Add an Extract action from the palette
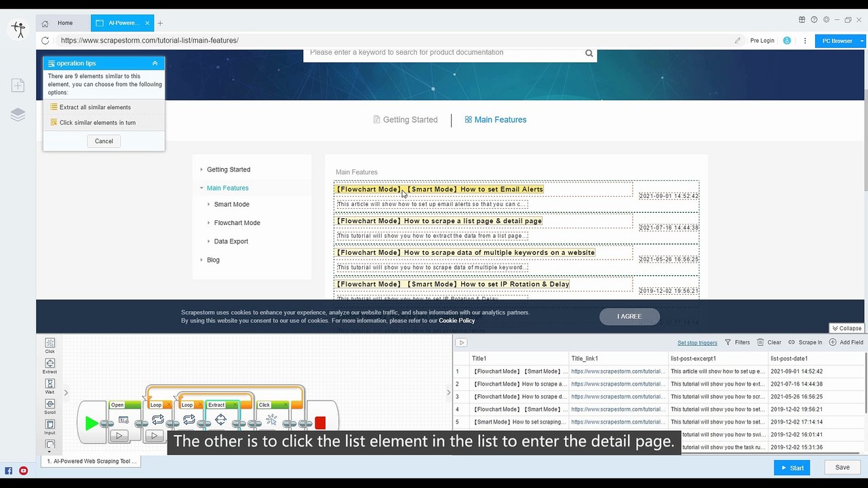Viewport: 868px width, 488px height. pos(50,366)
